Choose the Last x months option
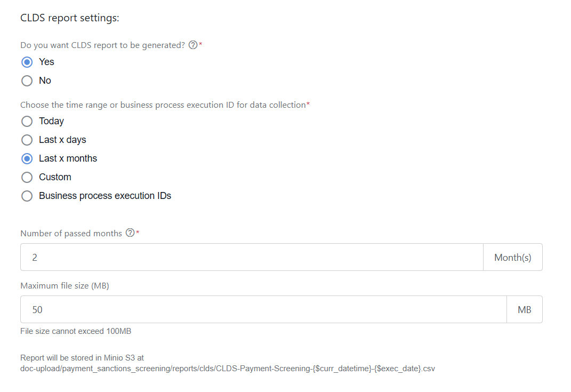Viewport: 571px width, 392px height. (27, 158)
